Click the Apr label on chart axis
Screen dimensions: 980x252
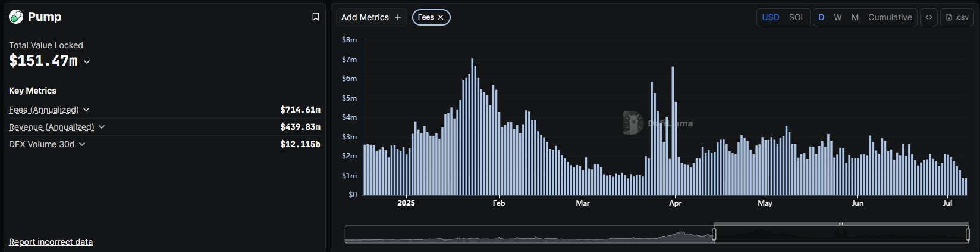tap(675, 203)
